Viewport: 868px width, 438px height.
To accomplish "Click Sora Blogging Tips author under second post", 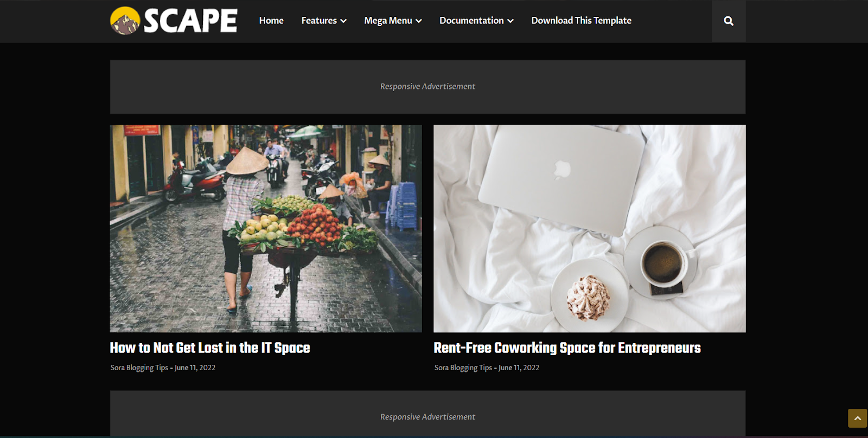I will coord(463,368).
